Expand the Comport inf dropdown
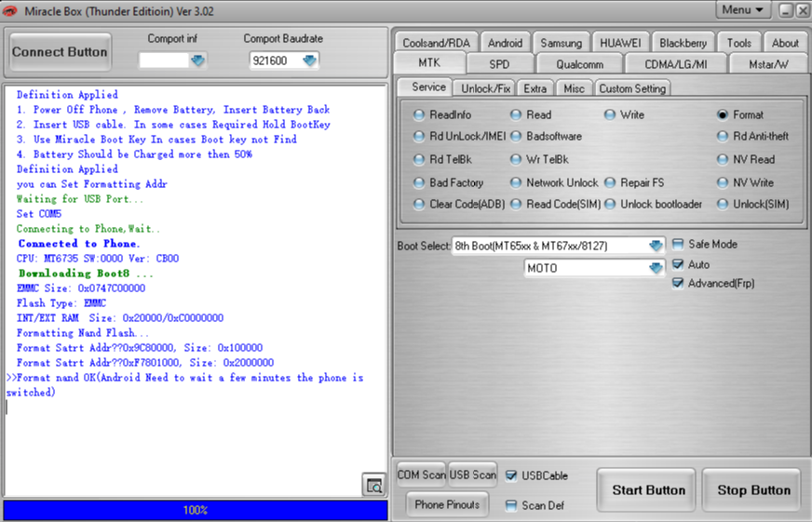The image size is (812, 522). point(197,60)
